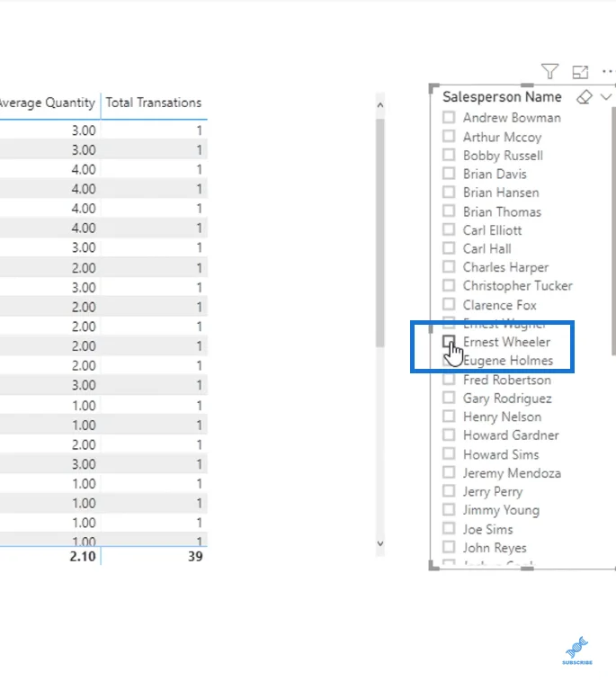616x690 pixels.
Task: Tick the Ernest Wheeler checkbox
Action: pyautogui.click(x=449, y=341)
